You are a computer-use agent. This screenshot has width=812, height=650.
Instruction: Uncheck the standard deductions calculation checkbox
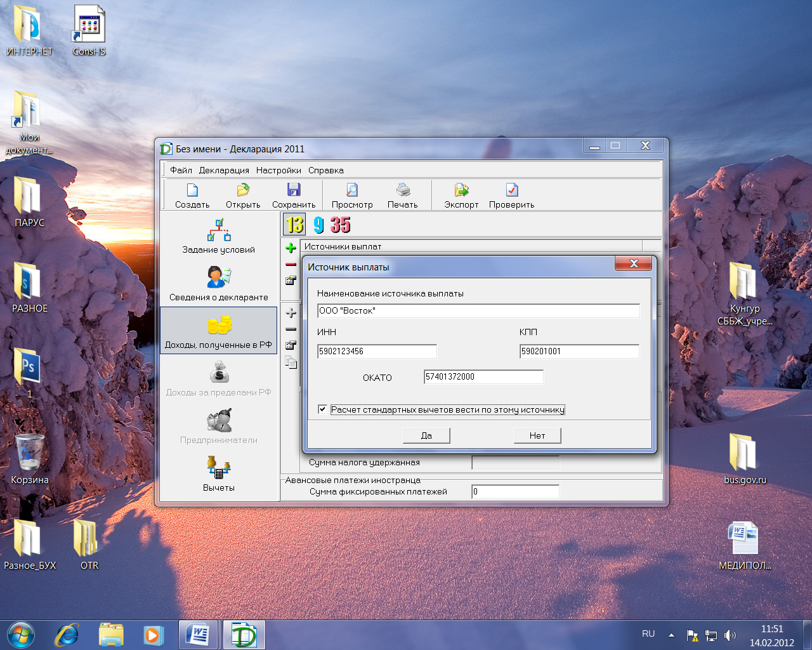click(322, 409)
